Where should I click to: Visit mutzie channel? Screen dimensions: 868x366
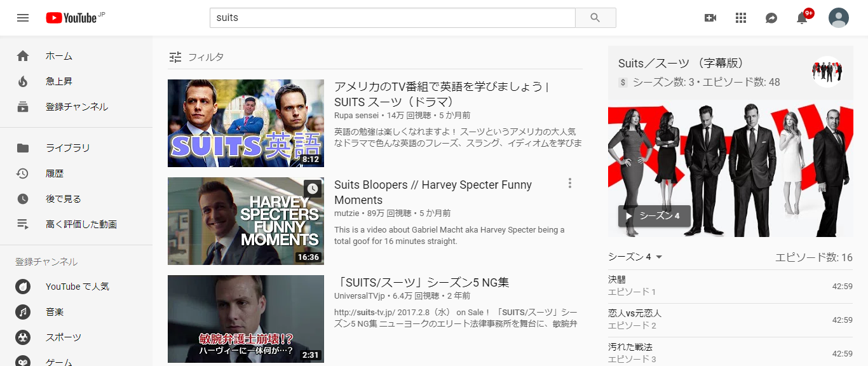coord(347,213)
